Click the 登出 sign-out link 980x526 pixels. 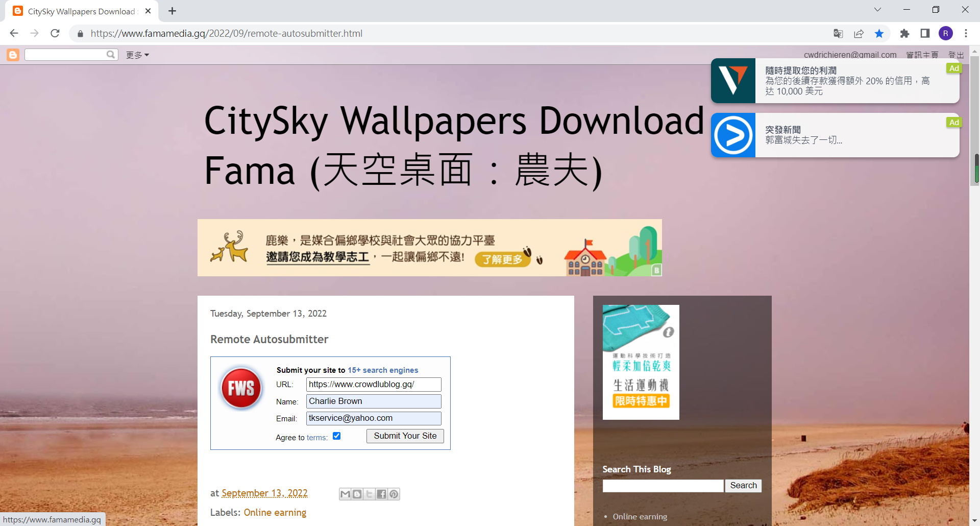(x=956, y=55)
